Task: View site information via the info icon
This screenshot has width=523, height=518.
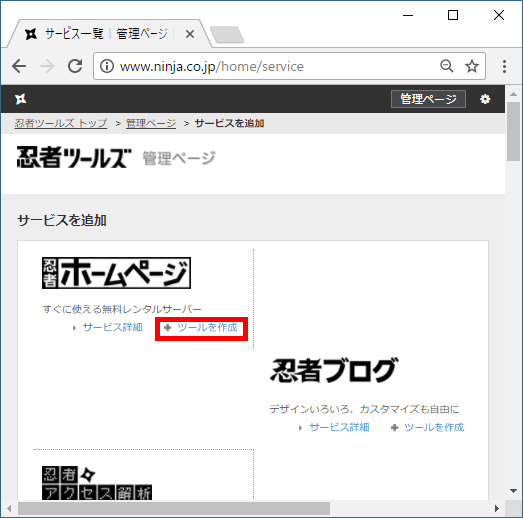Action: click(107, 66)
